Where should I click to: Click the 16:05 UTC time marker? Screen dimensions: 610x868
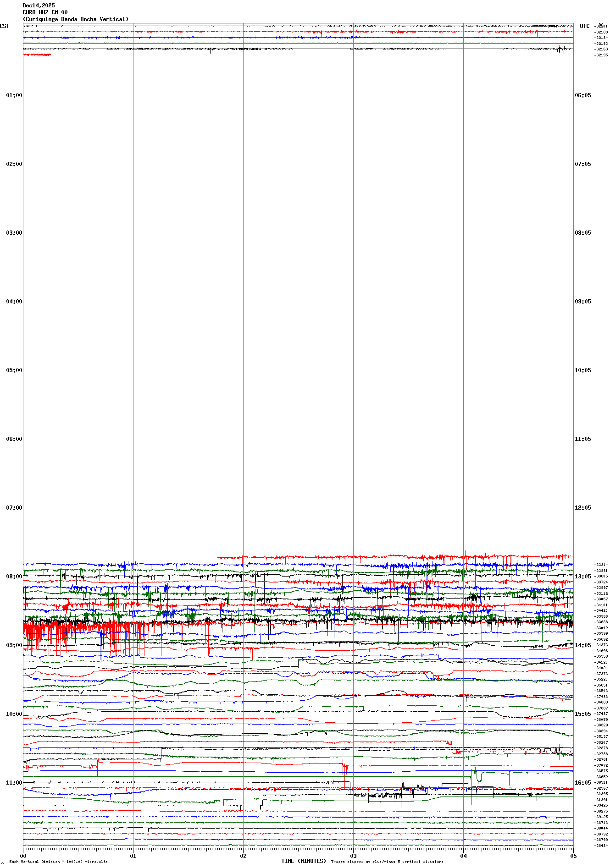[583, 783]
